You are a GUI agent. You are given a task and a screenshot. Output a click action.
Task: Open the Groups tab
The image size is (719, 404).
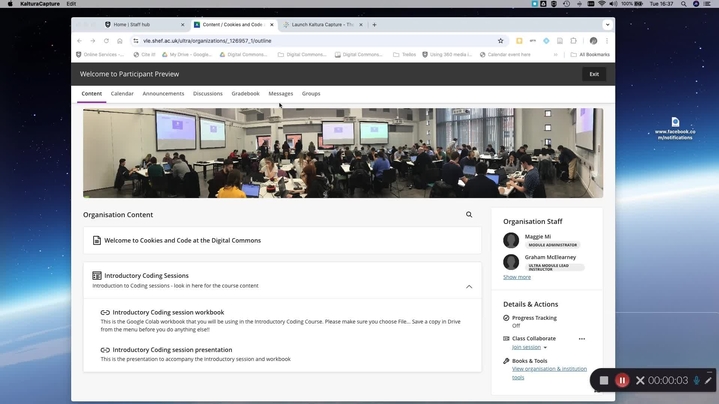click(x=311, y=94)
